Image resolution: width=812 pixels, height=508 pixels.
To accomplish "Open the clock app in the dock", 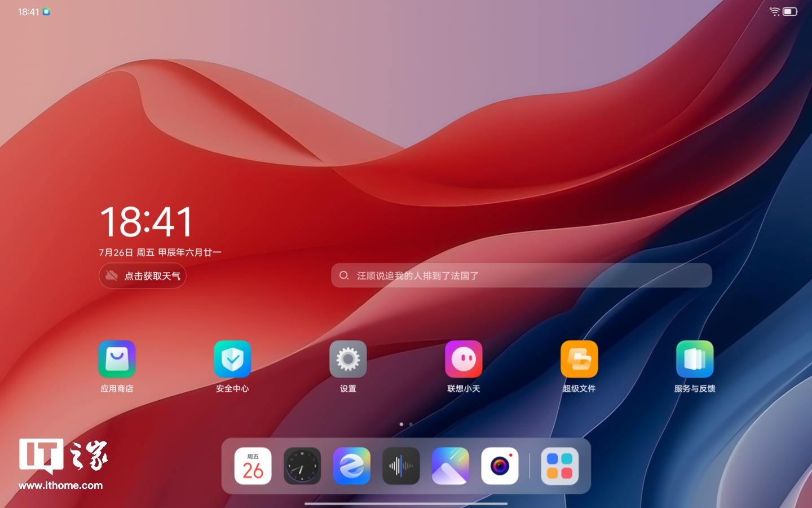I will point(302,466).
